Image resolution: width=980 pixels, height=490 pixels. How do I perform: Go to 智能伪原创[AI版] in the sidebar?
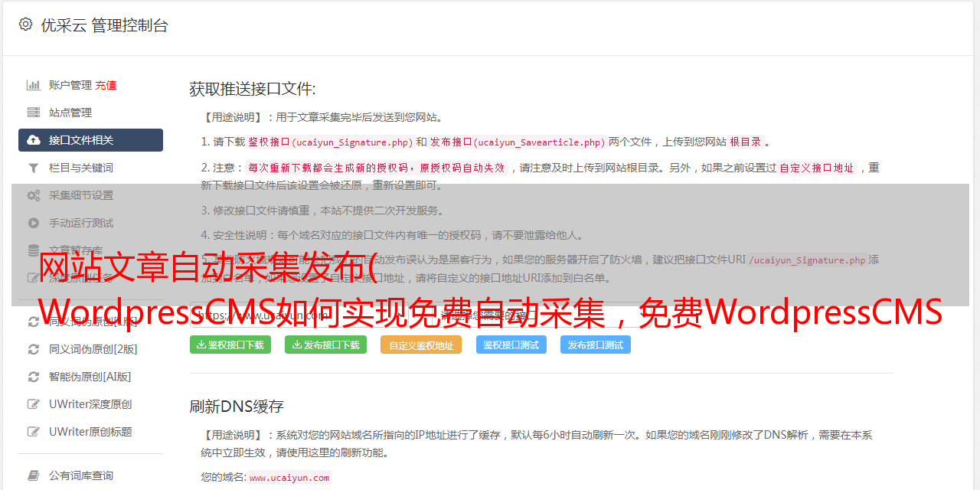pos(90,377)
